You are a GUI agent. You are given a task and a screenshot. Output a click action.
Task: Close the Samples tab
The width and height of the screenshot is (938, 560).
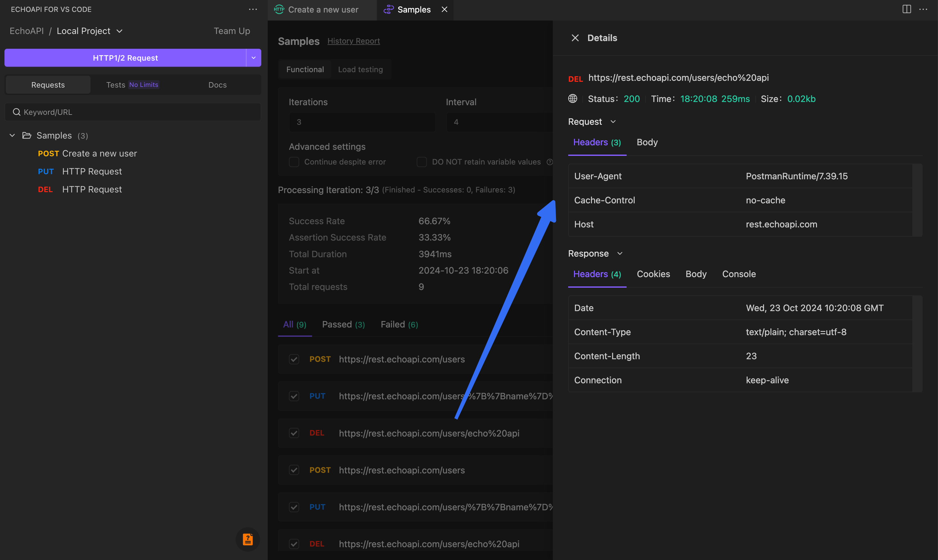click(445, 9)
